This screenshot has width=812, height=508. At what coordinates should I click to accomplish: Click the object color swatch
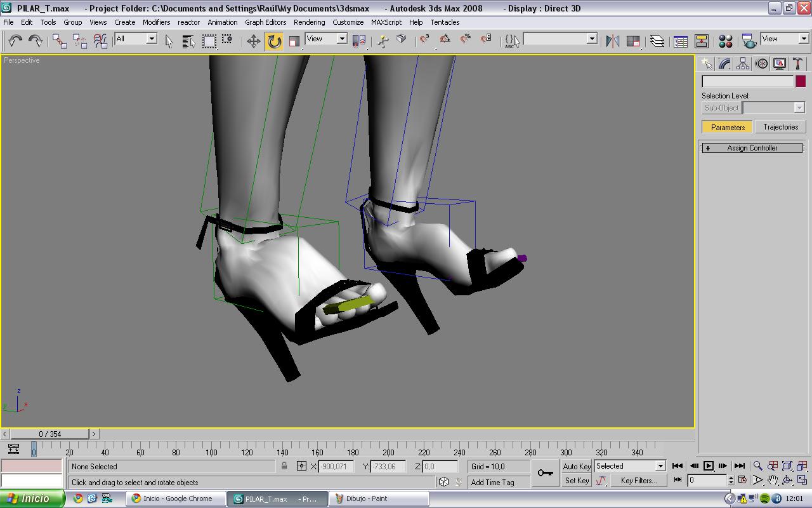pyautogui.click(x=801, y=81)
